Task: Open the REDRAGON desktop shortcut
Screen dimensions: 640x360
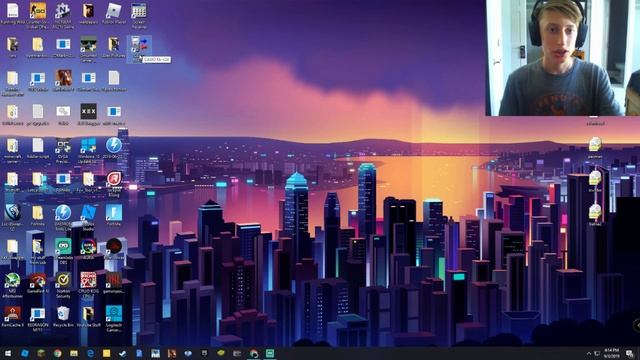Action: [x=38, y=318]
